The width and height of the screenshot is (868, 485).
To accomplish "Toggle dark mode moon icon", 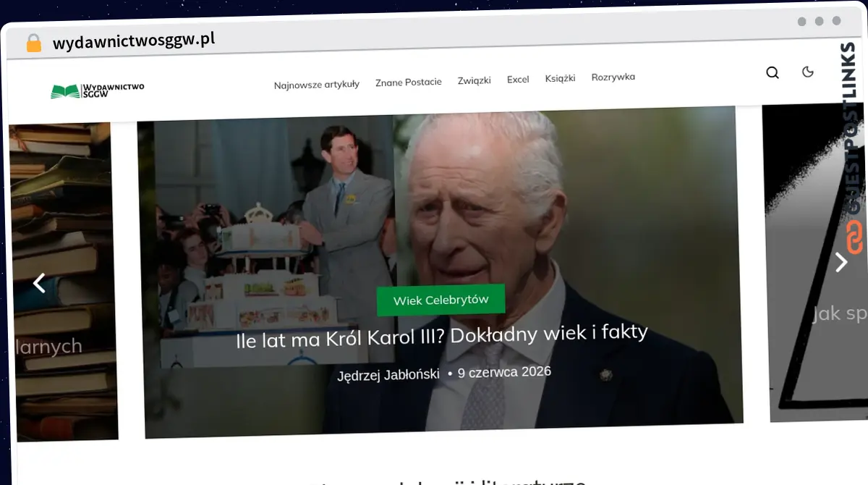I will point(808,71).
